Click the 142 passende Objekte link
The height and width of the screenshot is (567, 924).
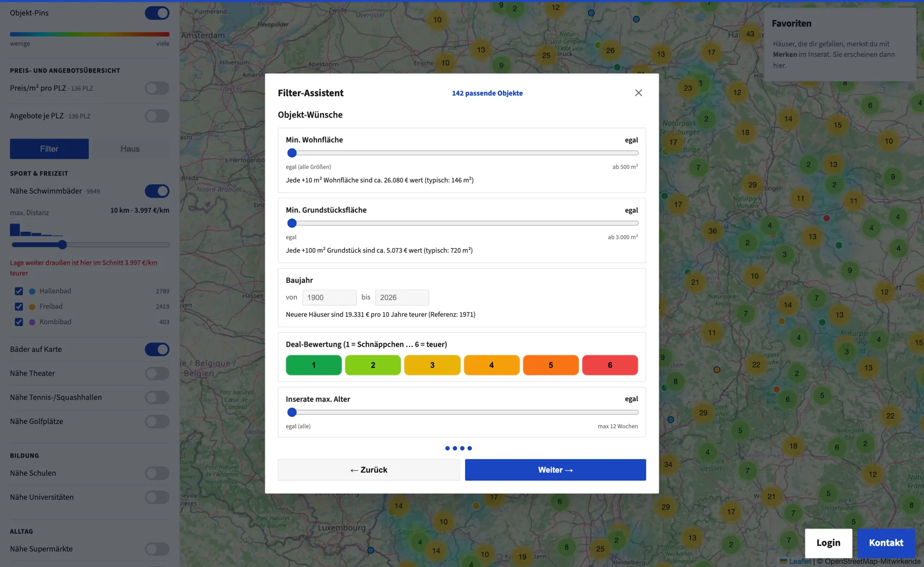click(487, 93)
